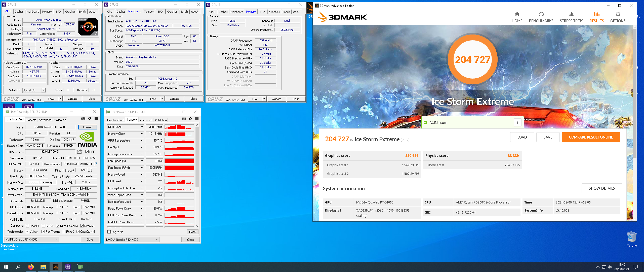Open Windows Start menu
Image resolution: width=644 pixels, height=272 pixels.
(6, 267)
